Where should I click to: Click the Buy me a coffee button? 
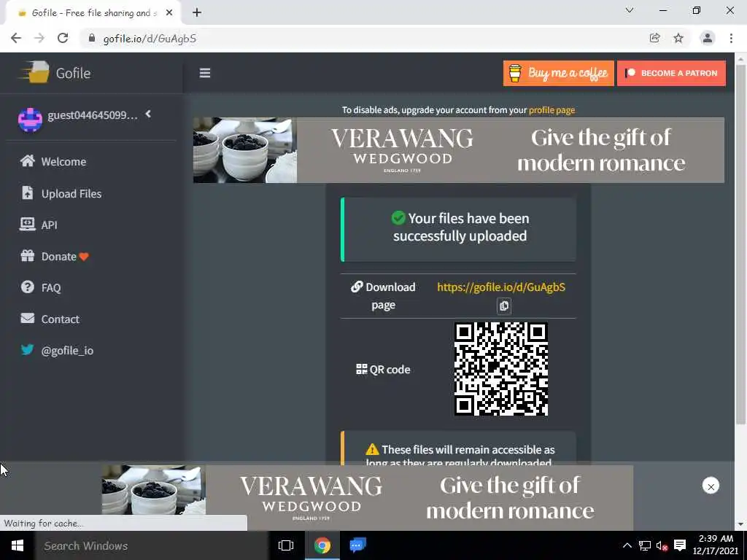tap(558, 73)
